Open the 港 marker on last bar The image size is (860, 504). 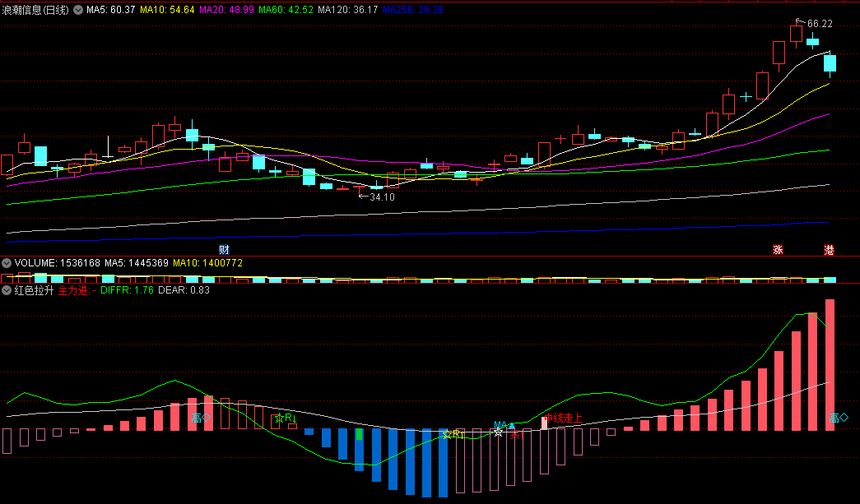pos(830,250)
